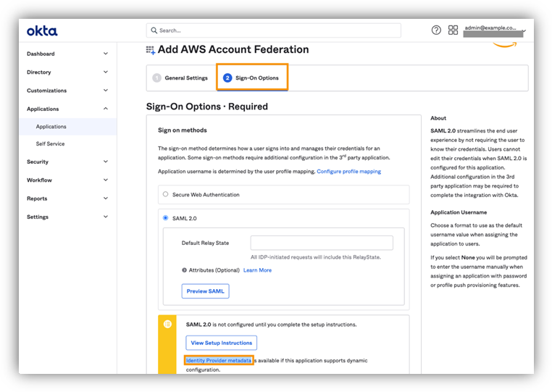Open the Security sidebar section
Screen dimensions: 552x392
(x=67, y=162)
